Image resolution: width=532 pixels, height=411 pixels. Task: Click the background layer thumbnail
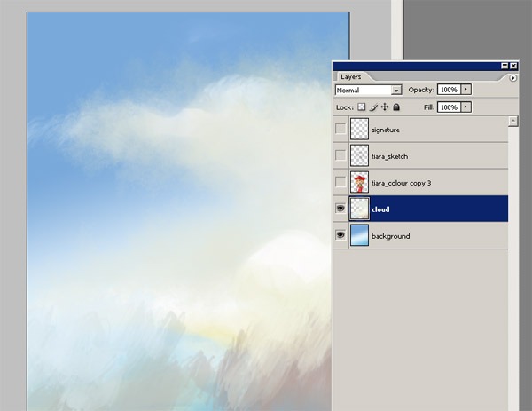coord(359,234)
